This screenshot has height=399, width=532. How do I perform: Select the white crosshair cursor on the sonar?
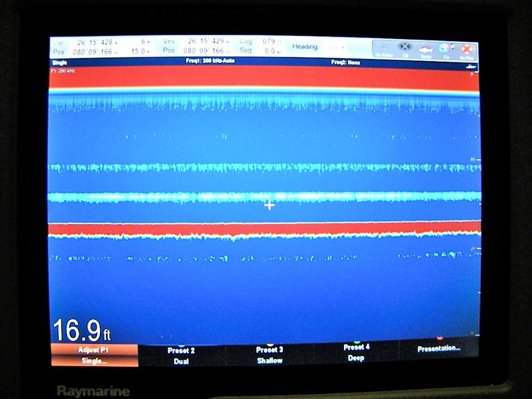pyautogui.click(x=270, y=205)
